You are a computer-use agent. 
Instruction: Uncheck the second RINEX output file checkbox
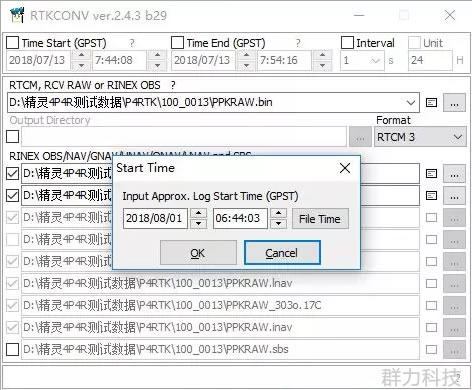tap(13, 196)
